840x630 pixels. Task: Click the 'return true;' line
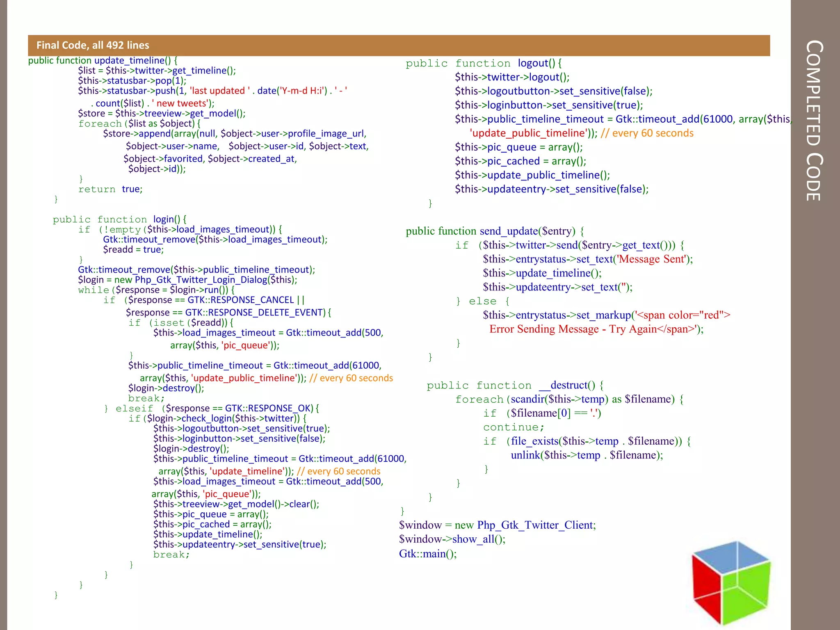110,189
